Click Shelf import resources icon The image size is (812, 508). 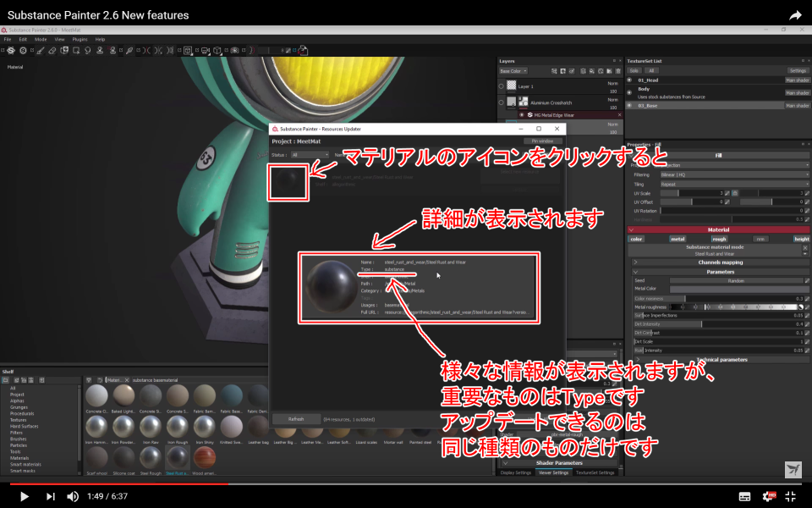[x=42, y=380]
